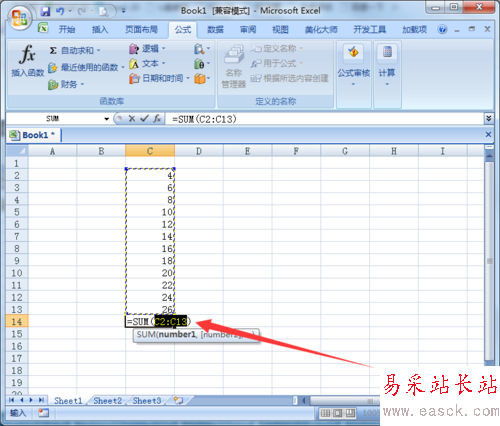Go to last sheet navigation arrow

coord(41,400)
